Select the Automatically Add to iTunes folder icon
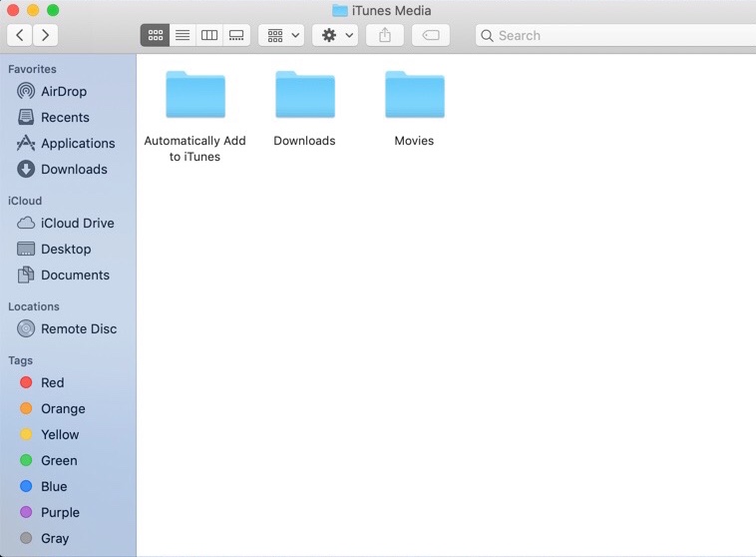Screen dimensions: 756x557 pos(195,95)
